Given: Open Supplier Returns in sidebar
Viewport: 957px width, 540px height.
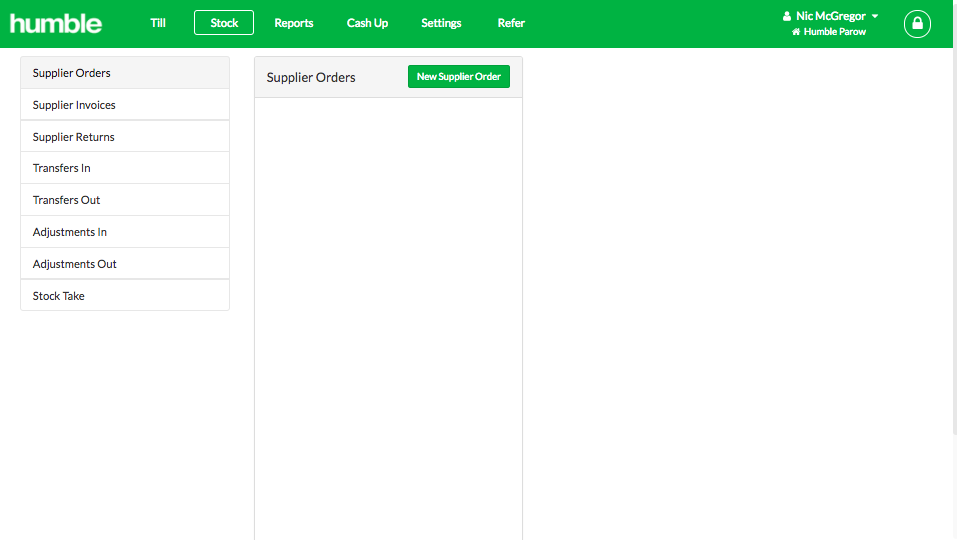Looking at the screenshot, I should pos(125,137).
